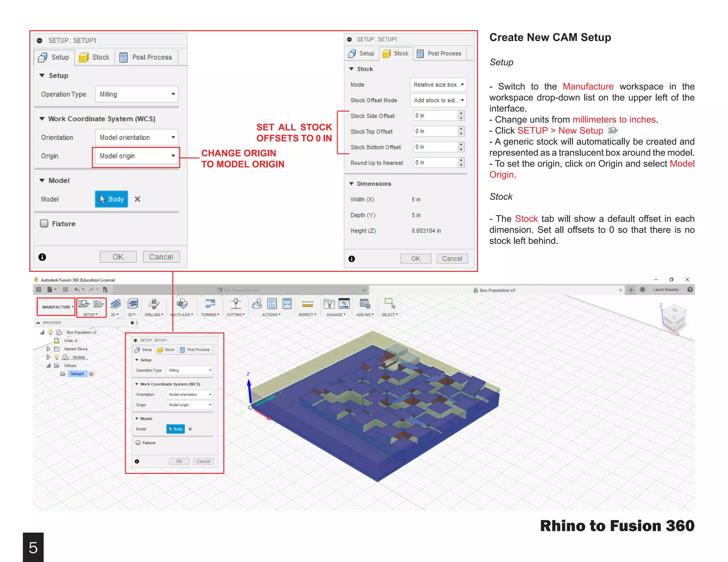Click the help question mark icon

coord(690,290)
